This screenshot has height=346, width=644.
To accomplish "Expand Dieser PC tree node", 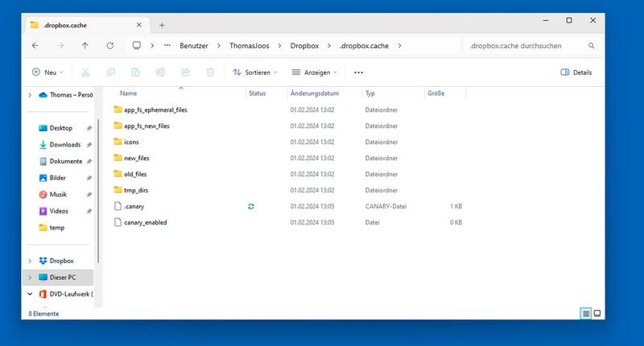I will pos(31,278).
